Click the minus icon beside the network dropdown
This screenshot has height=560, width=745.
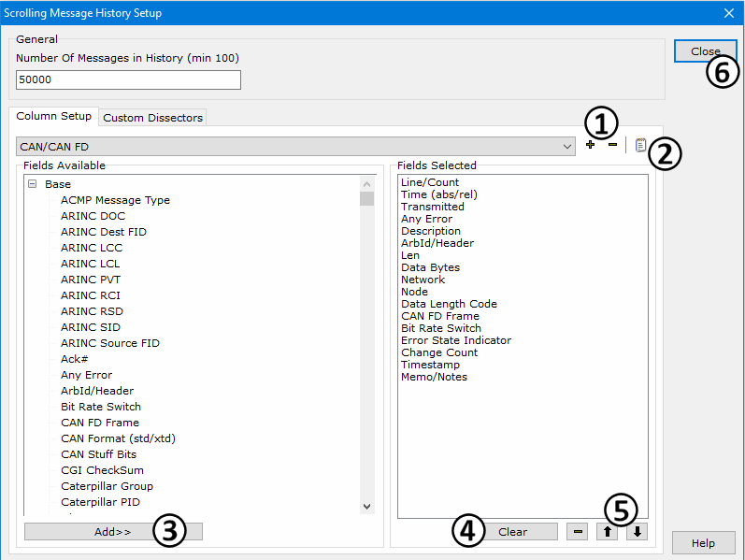click(612, 145)
